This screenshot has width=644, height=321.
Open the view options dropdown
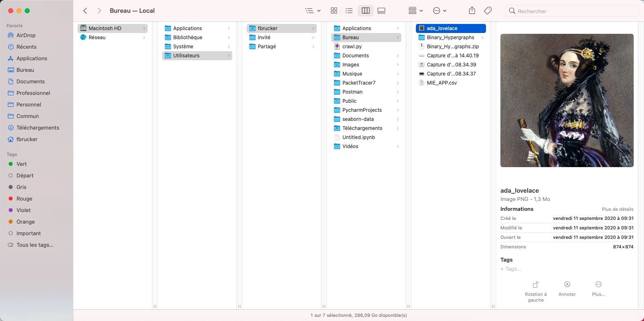(x=313, y=10)
